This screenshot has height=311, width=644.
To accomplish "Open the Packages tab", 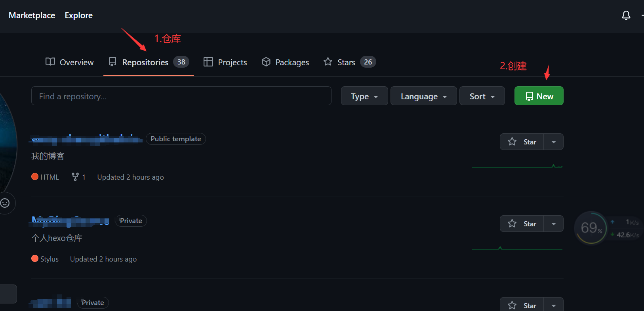I will 285,62.
